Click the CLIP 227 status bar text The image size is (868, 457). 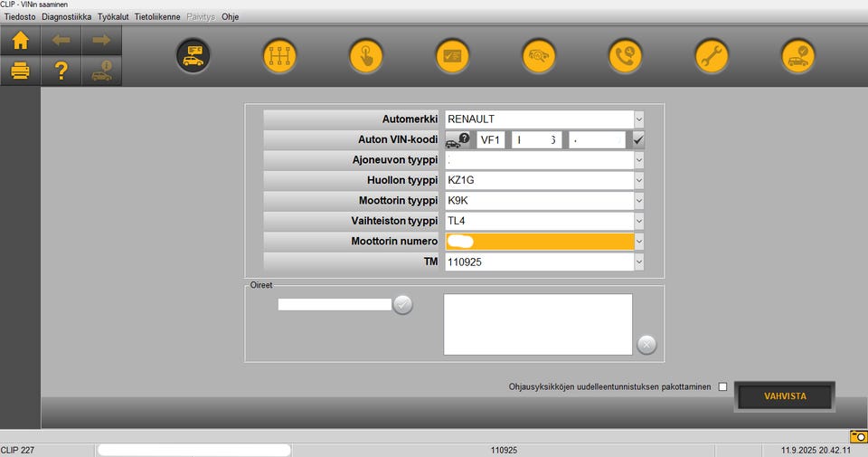point(17,450)
